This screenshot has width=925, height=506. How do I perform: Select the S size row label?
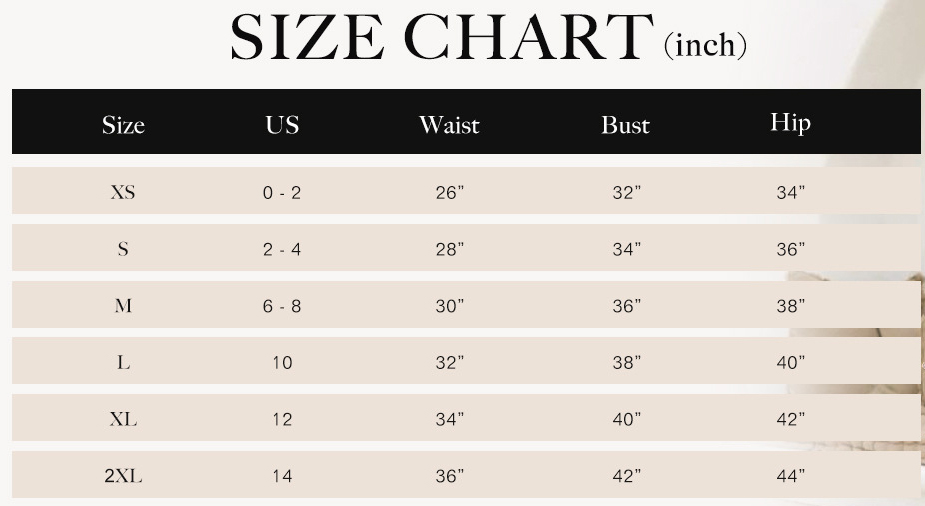[x=123, y=249]
